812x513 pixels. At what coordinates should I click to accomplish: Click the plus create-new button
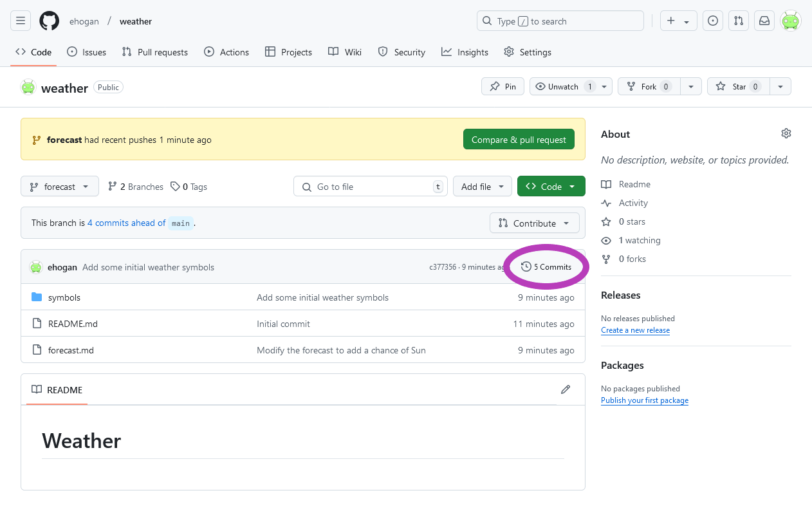tap(678, 21)
